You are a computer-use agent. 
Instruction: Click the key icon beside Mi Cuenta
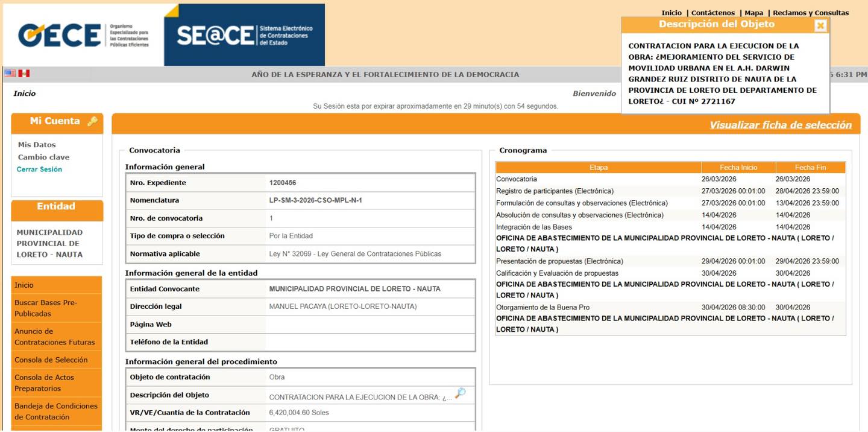(92, 121)
